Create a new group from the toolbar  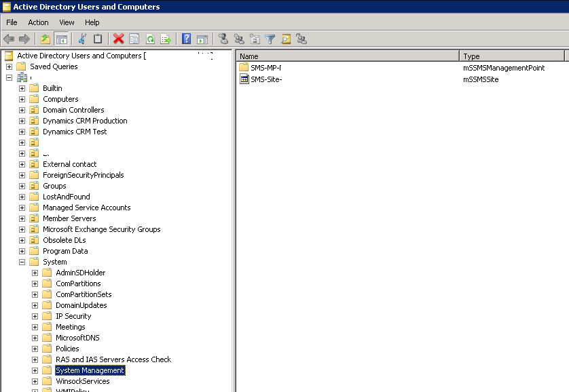click(x=240, y=39)
